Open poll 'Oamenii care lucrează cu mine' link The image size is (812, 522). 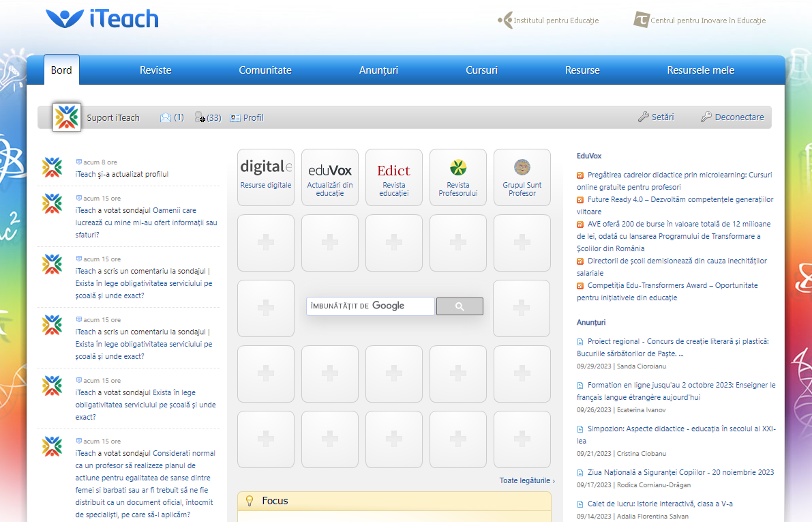[x=146, y=222]
